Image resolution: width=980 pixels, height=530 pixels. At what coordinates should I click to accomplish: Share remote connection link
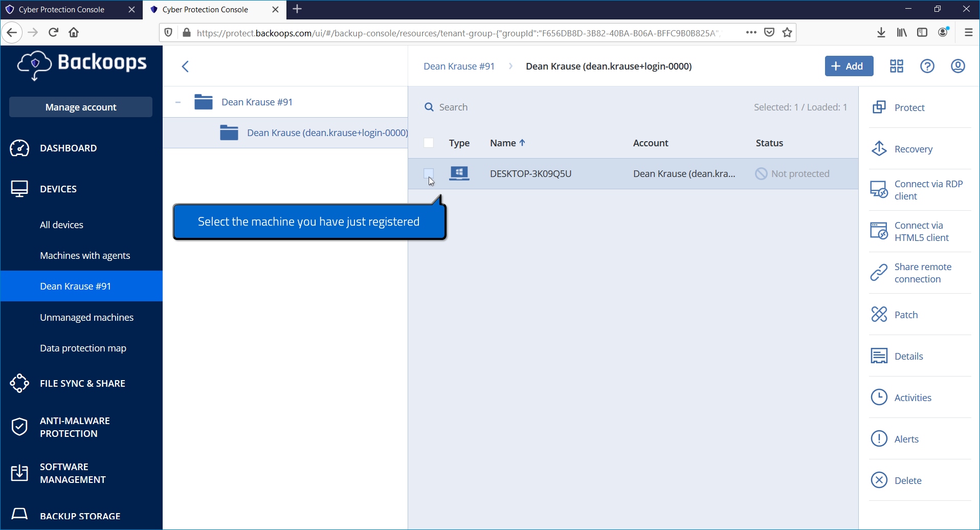pyautogui.click(x=911, y=273)
